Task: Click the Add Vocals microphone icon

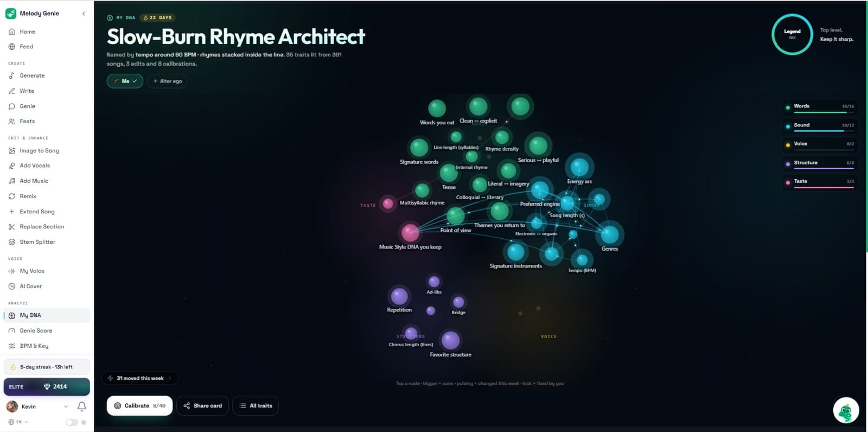Action: (12, 166)
